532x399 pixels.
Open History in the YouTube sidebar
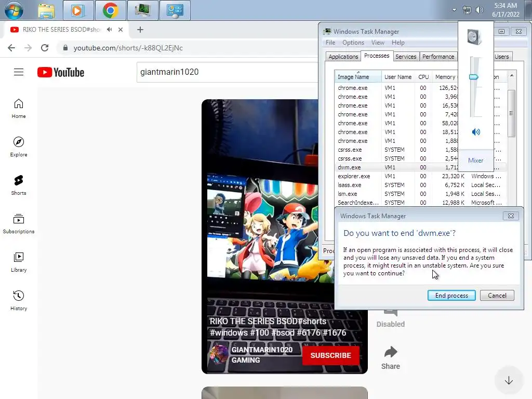(19, 301)
